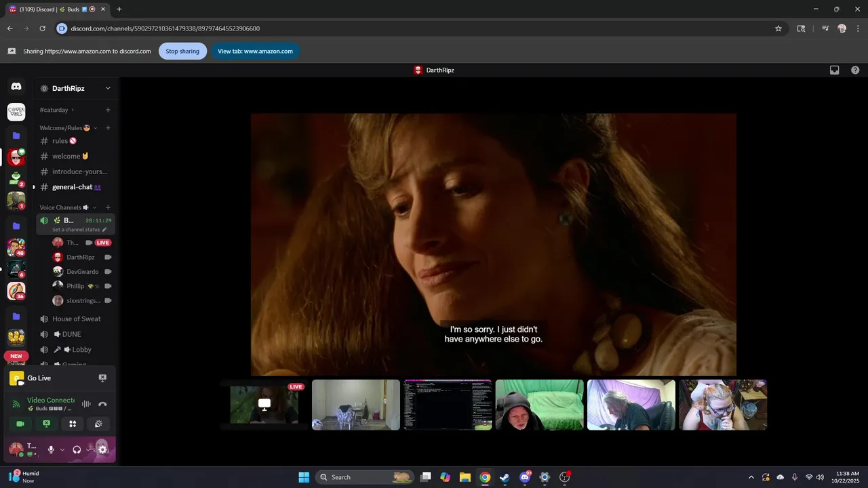Screen dimensions: 868x488
Task: Select the camera thumbnail with glasses
Action: click(x=723, y=405)
